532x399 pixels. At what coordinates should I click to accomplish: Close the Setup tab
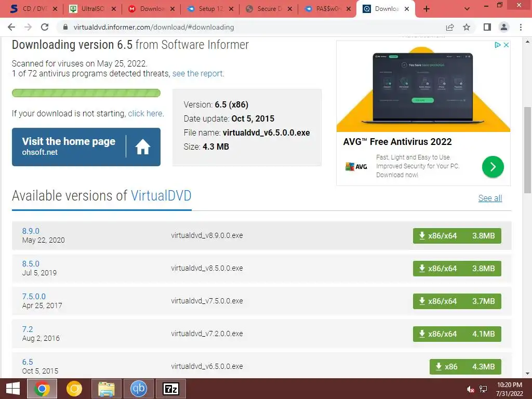(x=231, y=9)
